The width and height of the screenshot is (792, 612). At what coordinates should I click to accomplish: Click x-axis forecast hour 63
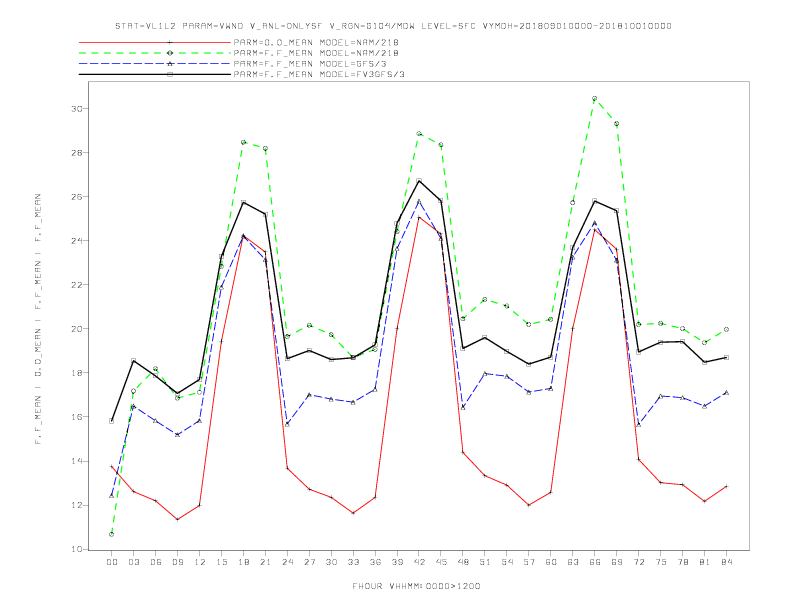click(573, 562)
